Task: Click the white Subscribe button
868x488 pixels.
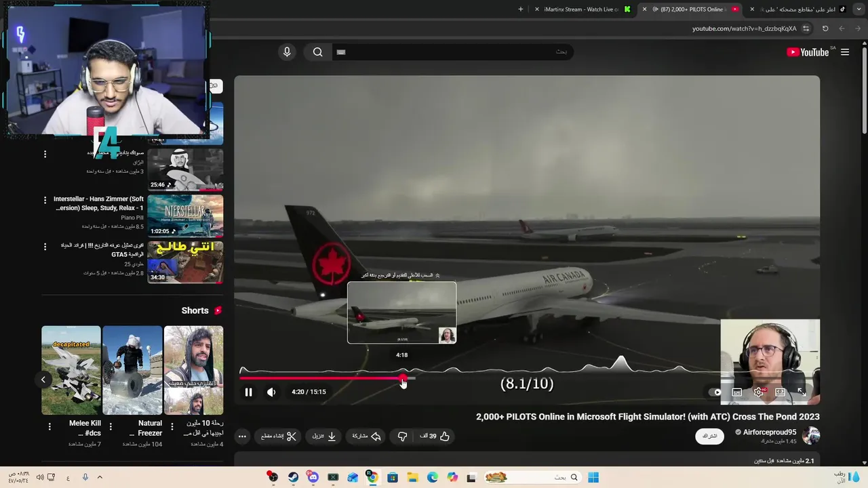Action: point(709,436)
